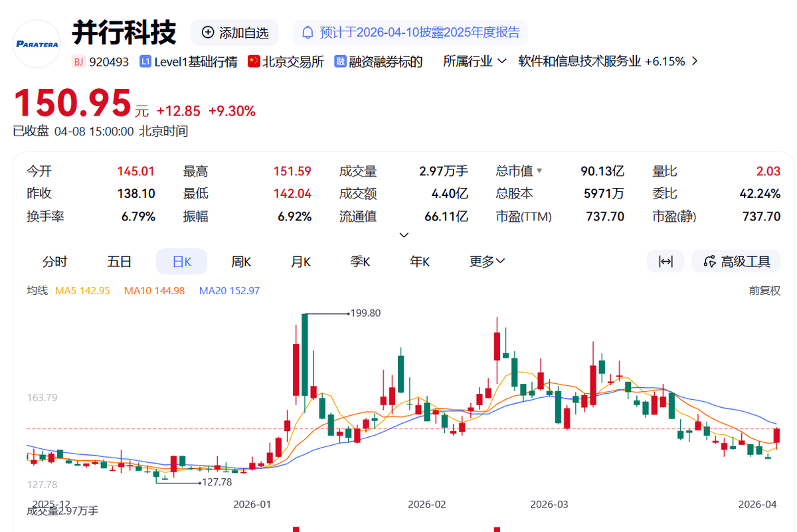The width and height of the screenshot is (797, 532).
Task: Click the arrow right of industry +6.15%
Action: pos(695,62)
